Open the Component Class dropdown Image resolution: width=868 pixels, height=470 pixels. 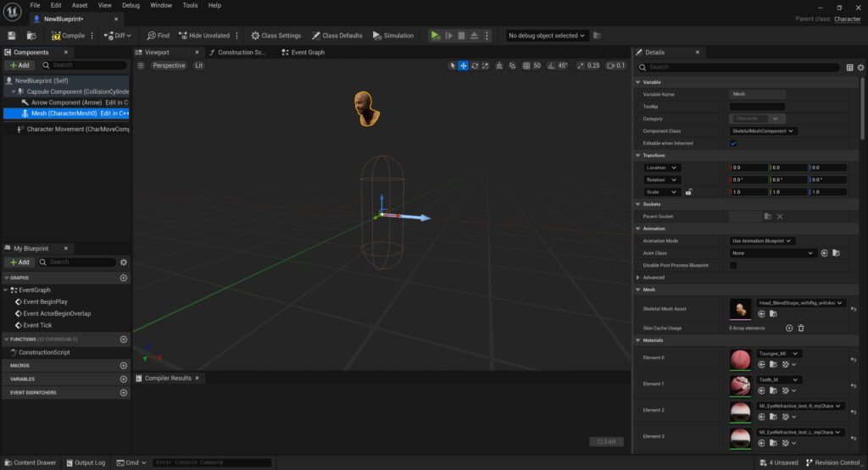(763, 131)
